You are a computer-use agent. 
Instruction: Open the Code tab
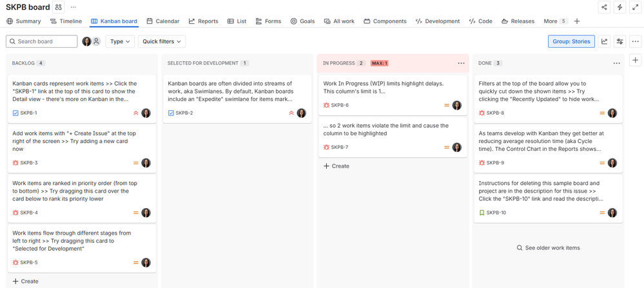point(480,21)
